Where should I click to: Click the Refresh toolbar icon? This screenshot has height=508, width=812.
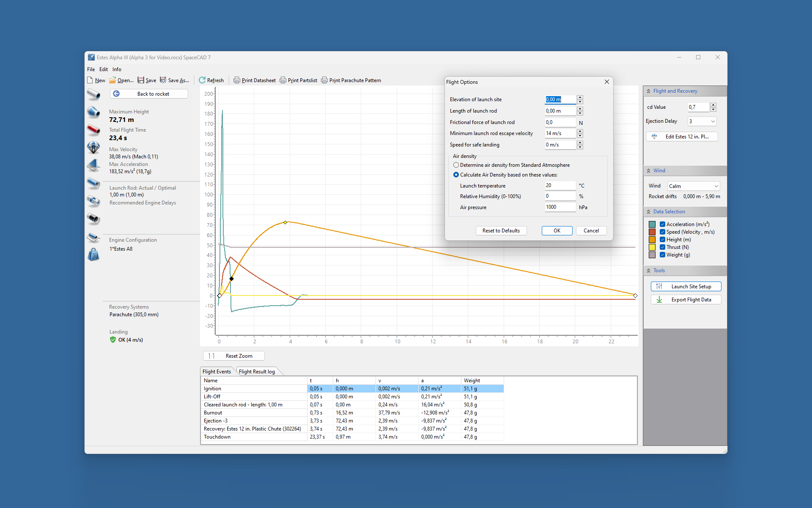click(202, 80)
